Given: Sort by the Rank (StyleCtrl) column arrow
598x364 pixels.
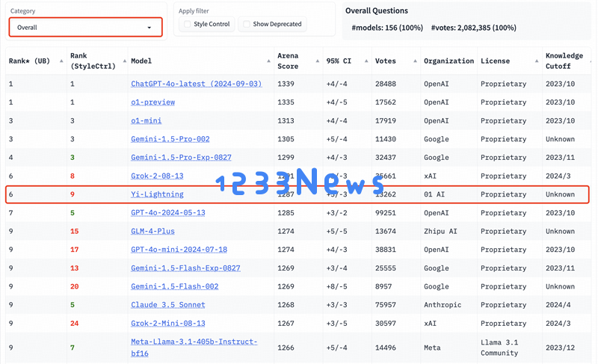Looking at the screenshot, I should [x=124, y=61].
